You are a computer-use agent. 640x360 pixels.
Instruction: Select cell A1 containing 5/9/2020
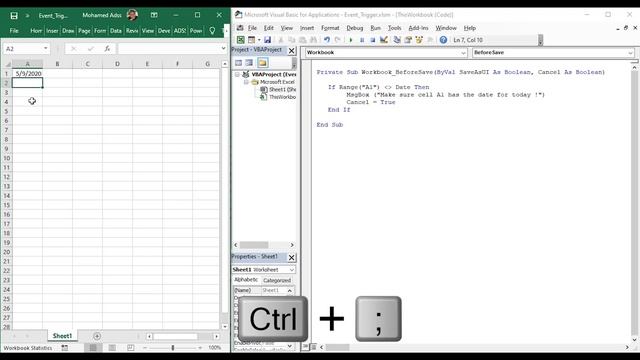pyautogui.click(x=28, y=73)
